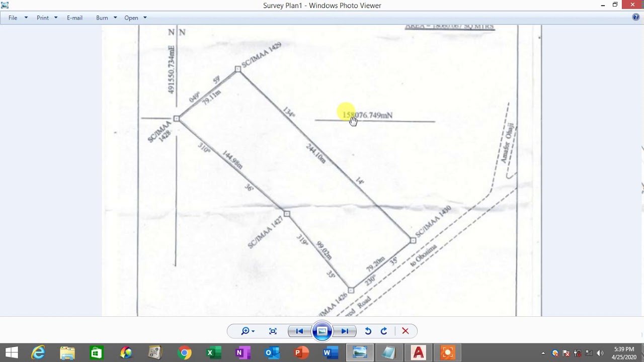
Task: Expand the File dropdown arrow
Action: tap(26, 18)
